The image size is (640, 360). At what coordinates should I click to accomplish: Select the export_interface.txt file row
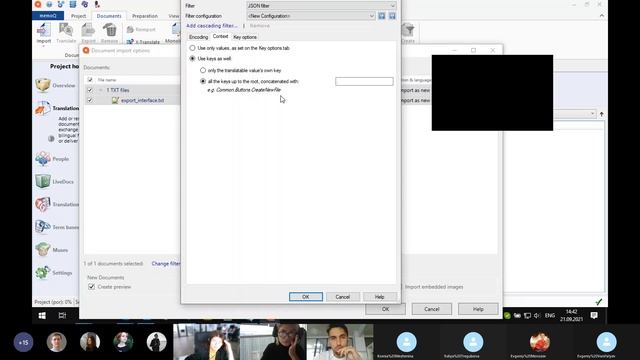[132, 100]
